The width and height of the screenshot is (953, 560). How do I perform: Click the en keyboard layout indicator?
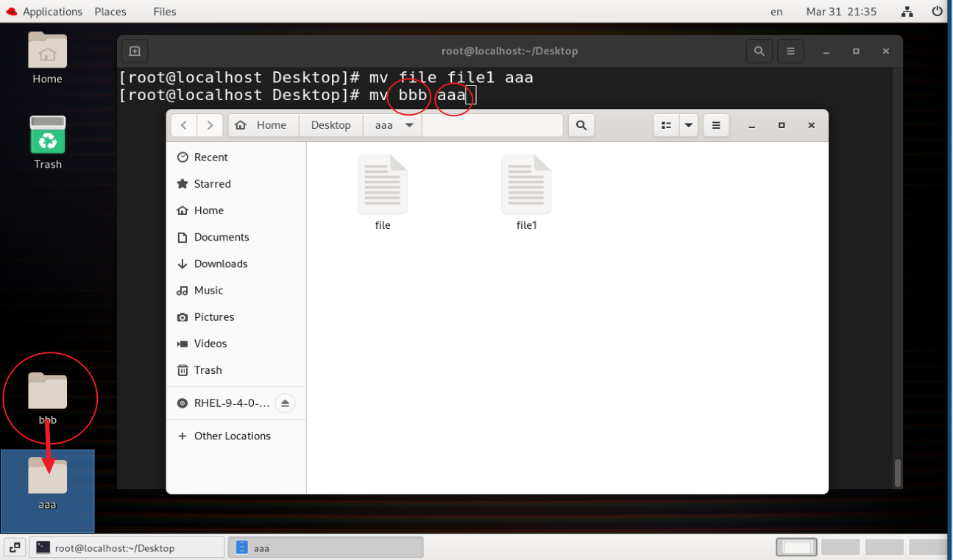pos(776,12)
